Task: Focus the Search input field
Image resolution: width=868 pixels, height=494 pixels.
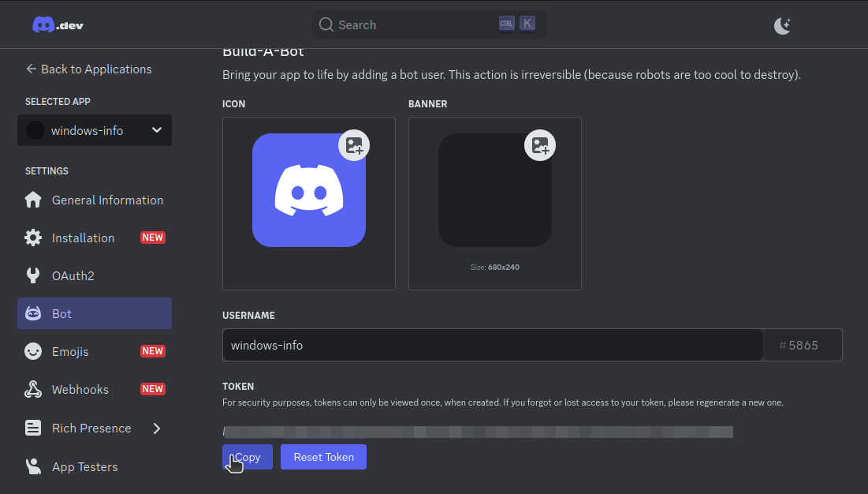Action: (429, 25)
